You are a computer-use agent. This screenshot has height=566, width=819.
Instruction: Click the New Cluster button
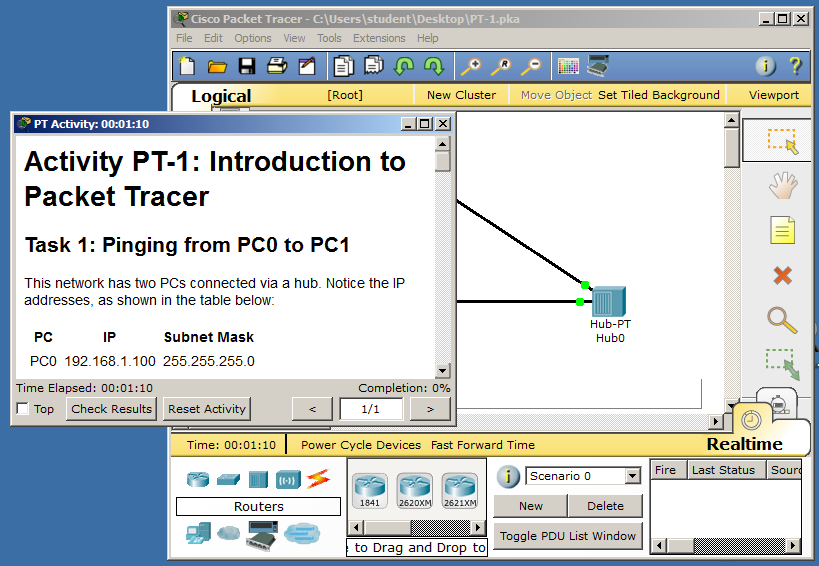pyautogui.click(x=461, y=95)
